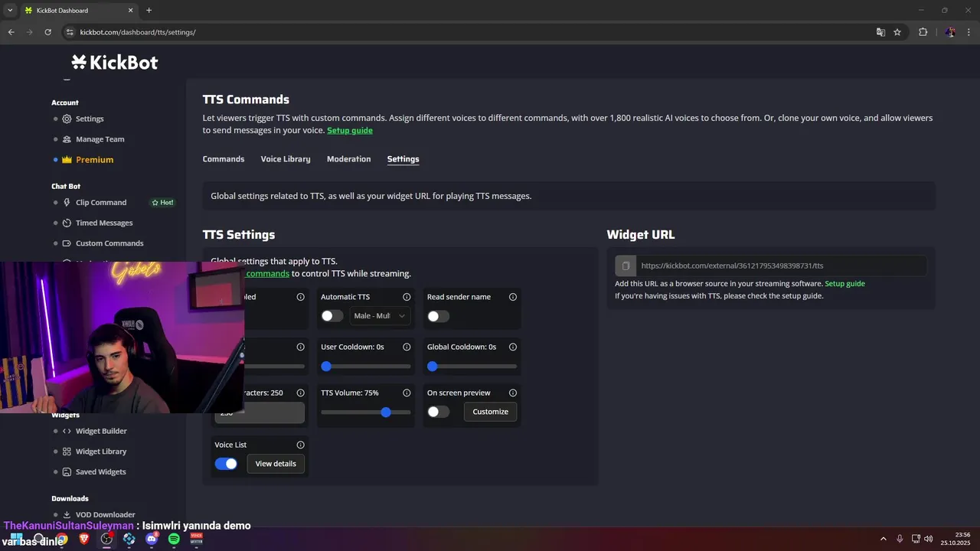The width and height of the screenshot is (980, 551).
Task: Click the Widget Library grid icon
Action: [x=67, y=452]
